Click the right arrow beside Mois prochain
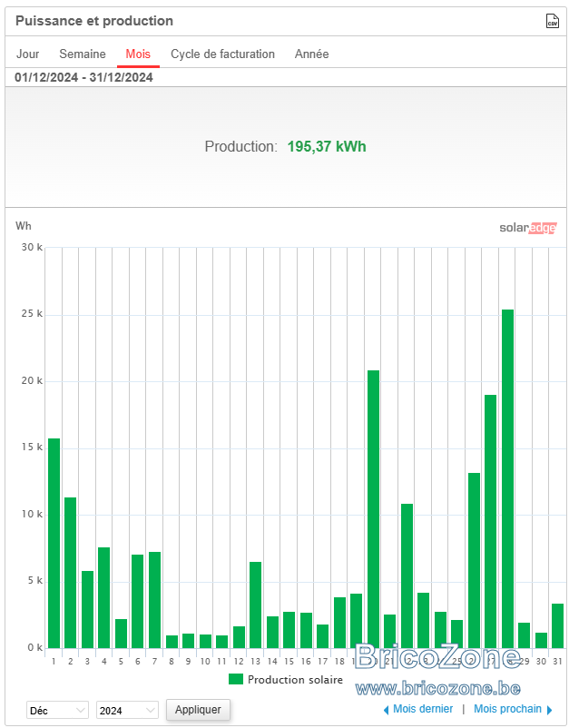This screenshot has width=569, height=728. coord(550,710)
